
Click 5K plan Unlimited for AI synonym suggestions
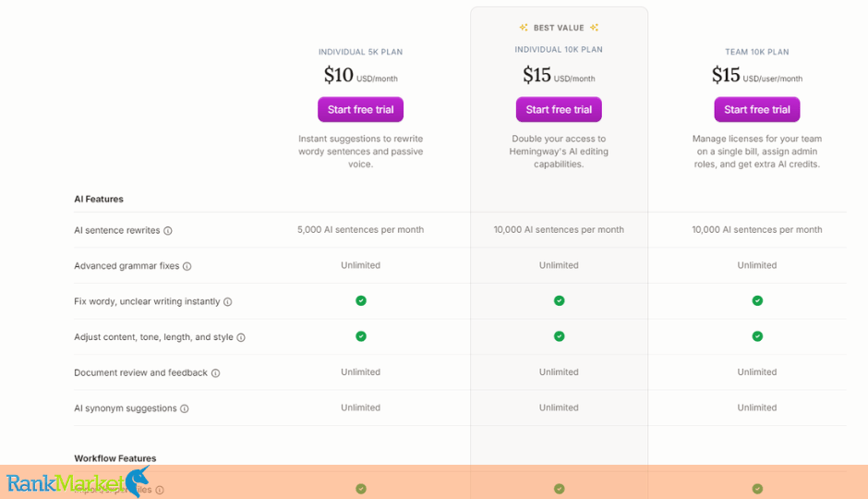point(360,408)
